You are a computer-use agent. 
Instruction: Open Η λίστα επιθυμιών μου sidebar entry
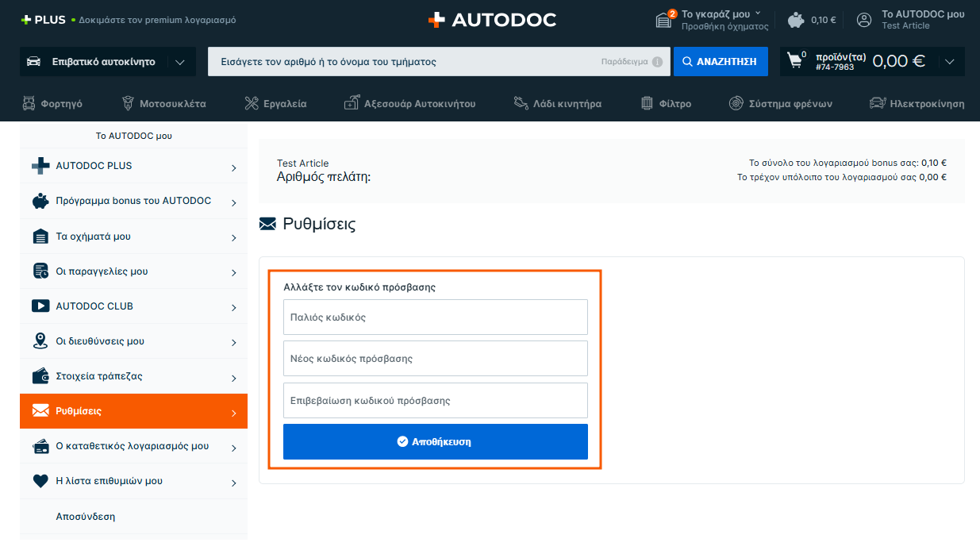[x=133, y=481]
